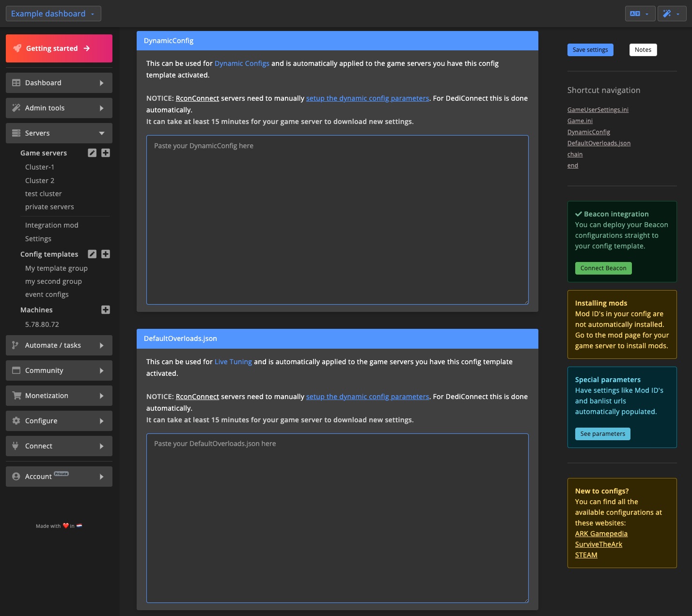Viewport: 692px width, 616px height.
Task: Select the edit pencil beside Config templates
Action: point(92,254)
